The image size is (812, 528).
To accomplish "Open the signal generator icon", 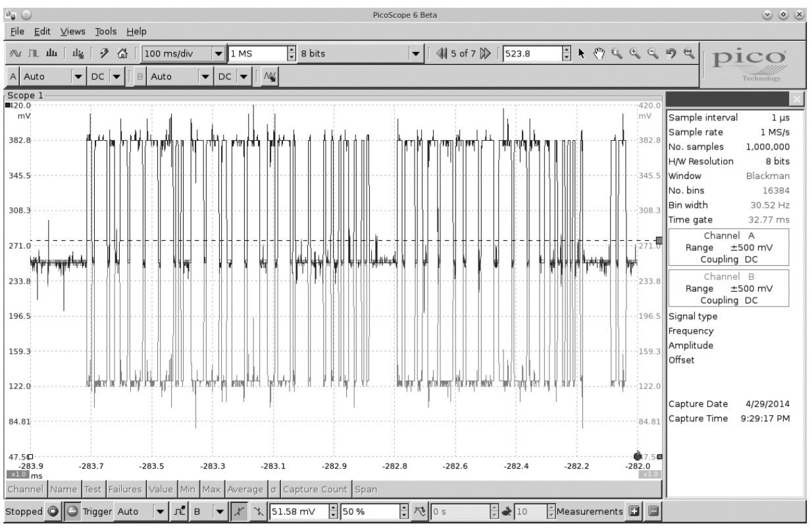I will coord(268,76).
